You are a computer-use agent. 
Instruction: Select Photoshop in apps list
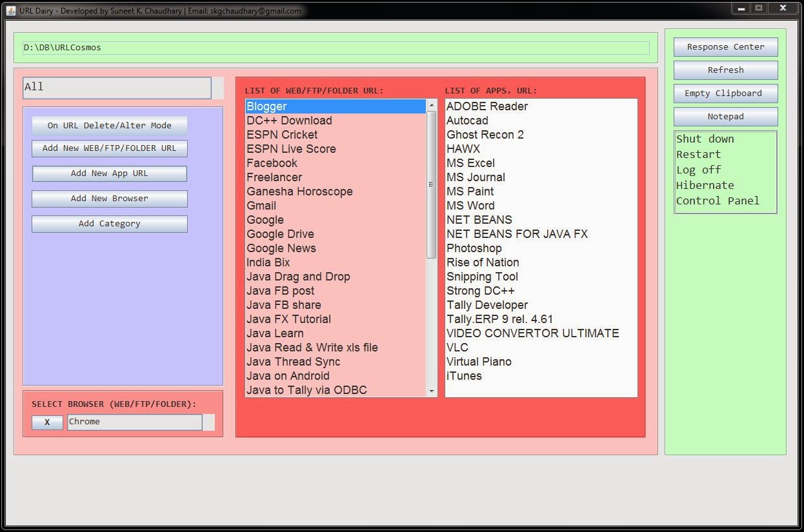(541, 248)
